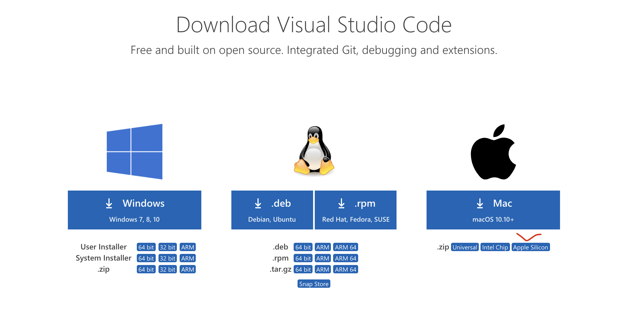
Task: Pick Linux .deb ARM build
Action: pos(323,247)
